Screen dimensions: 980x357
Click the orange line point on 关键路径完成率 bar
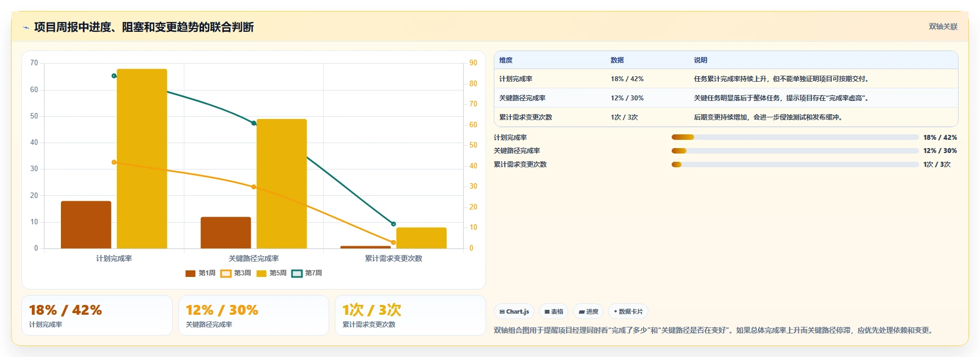pos(254,187)
